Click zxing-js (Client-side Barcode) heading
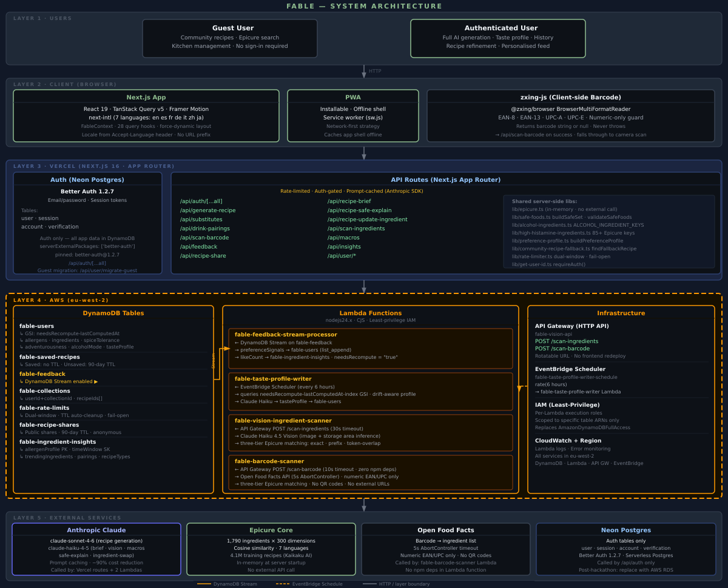The width and height of the screenshot is (728, 588). coord(571,97)
